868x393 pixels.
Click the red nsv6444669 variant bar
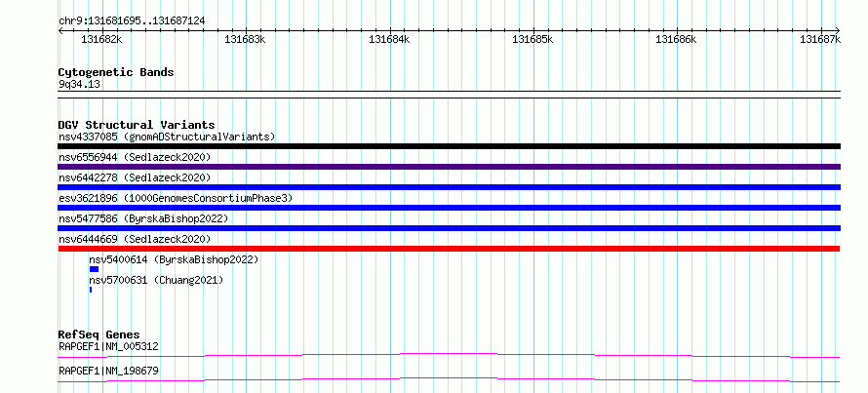coord(449,249)
